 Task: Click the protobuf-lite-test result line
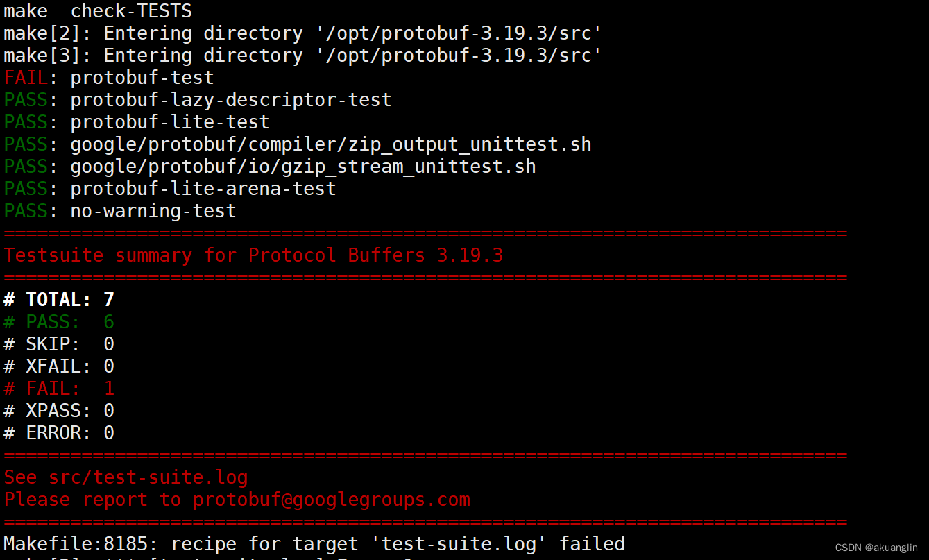coord(137,122)
